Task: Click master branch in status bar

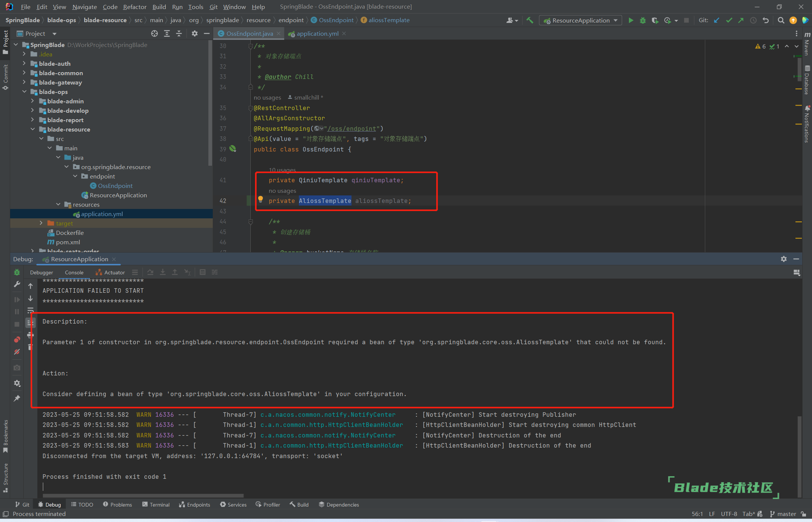Action: click(783, 514)
